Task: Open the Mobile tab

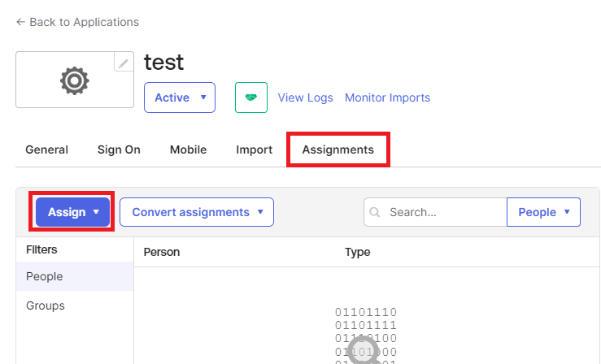Action: 188,149
